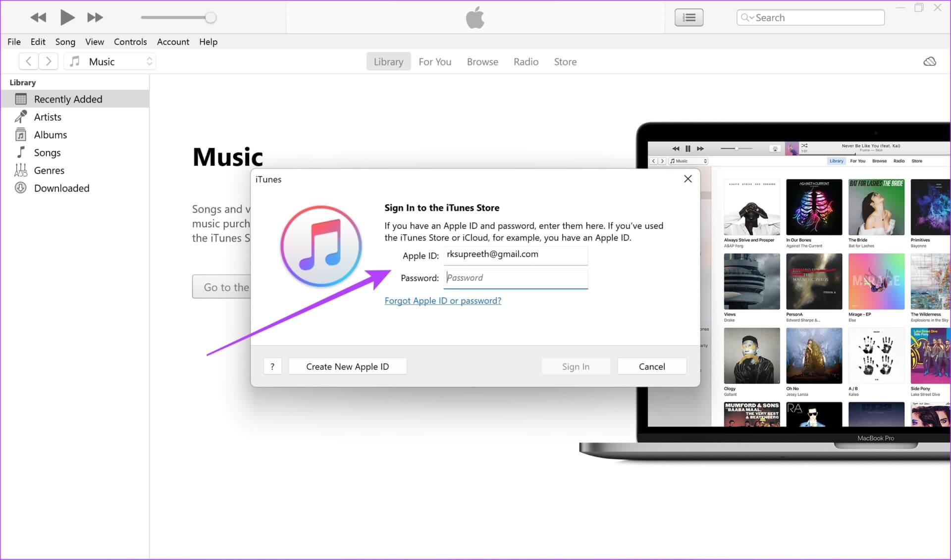This screenshot has height=560, width=951.
Task: Click Forgot Apple ID or password link
Action: tap(443, 300)
